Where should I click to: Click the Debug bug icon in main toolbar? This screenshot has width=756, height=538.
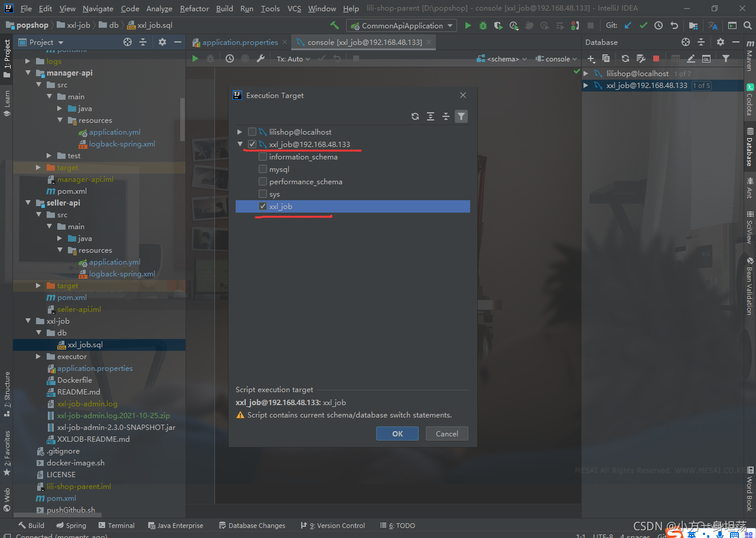[x=483, y=25]
